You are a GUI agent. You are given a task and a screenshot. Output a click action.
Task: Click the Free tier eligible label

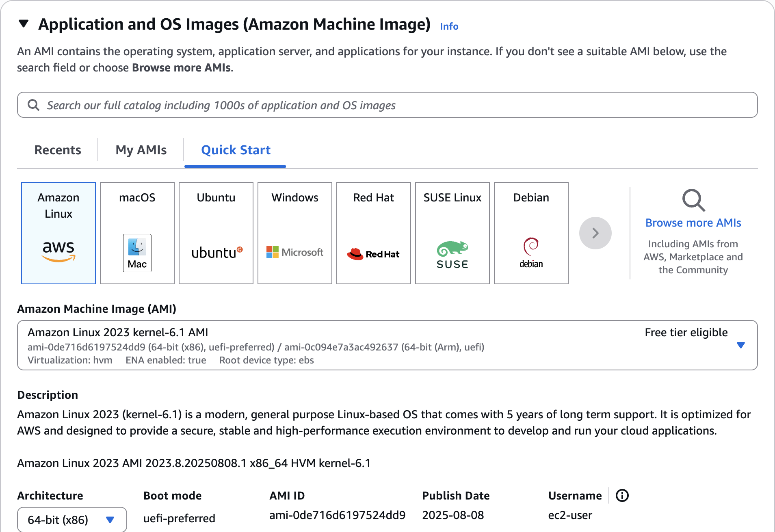(686, 332)
